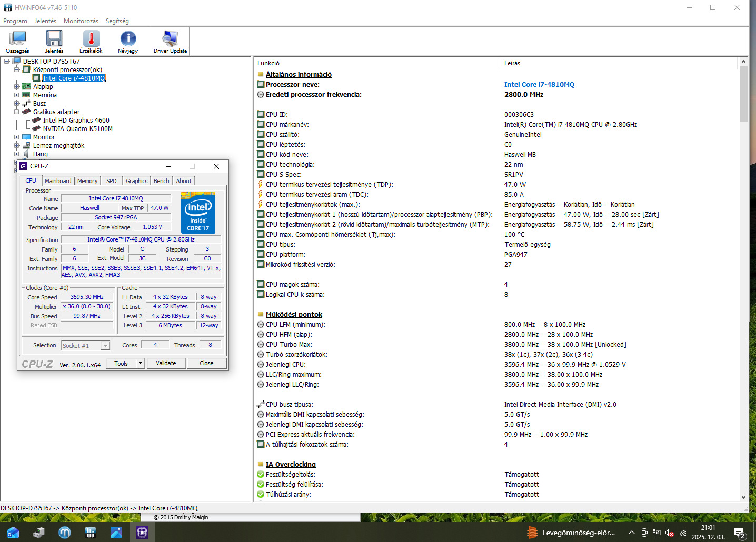Switch to the SPD tab in CPU-Z
Image resolution: width=756 pixels, height=542 pixels.
(112, 181)
